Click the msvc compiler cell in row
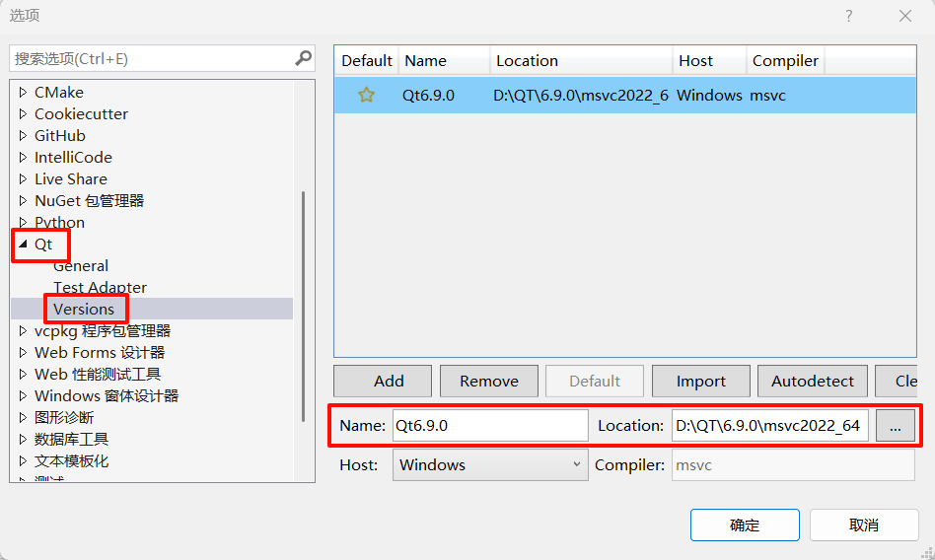The image size is (935, 560). click(x=767, y=96)
